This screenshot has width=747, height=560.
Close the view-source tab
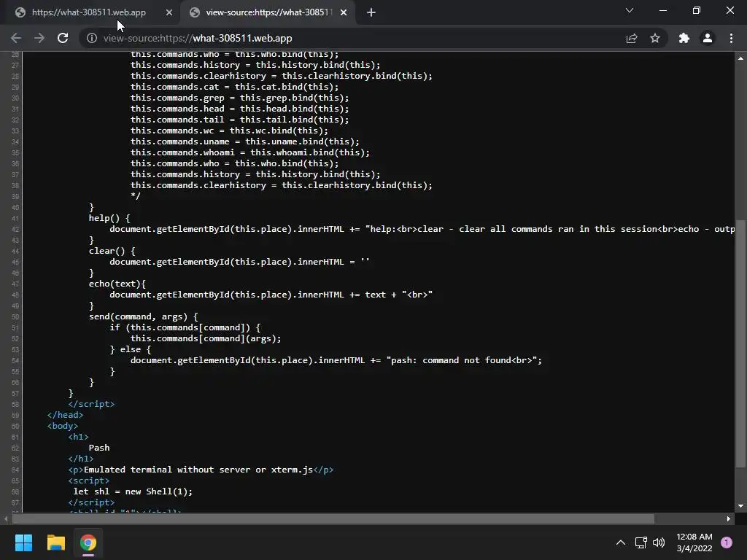coord(344,12)
